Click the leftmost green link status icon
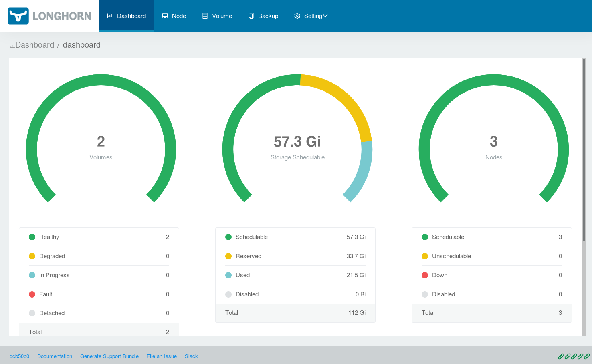Image resolution: width=592 pixels, height=364 pixels. pyautogui.click(x=561, y=356)
